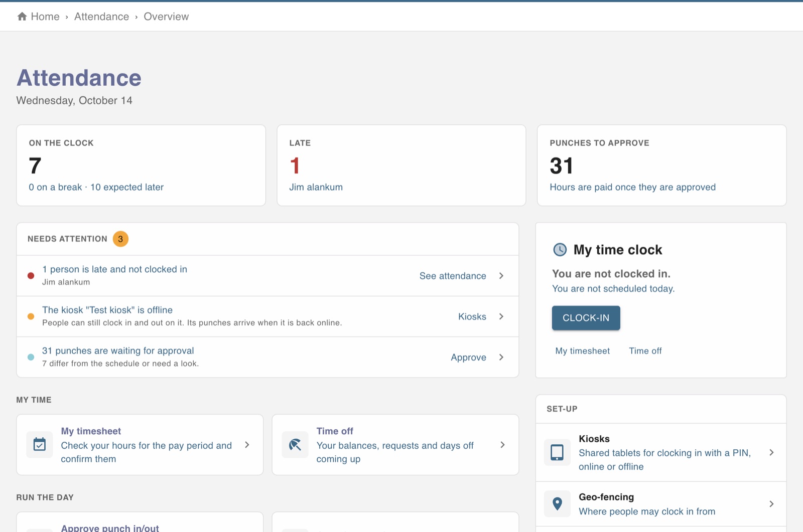Image resolution: width=803 pixels, height=532 pixels.
Task: Select the Overview breadcrumb item
Action: pos(166,17)
